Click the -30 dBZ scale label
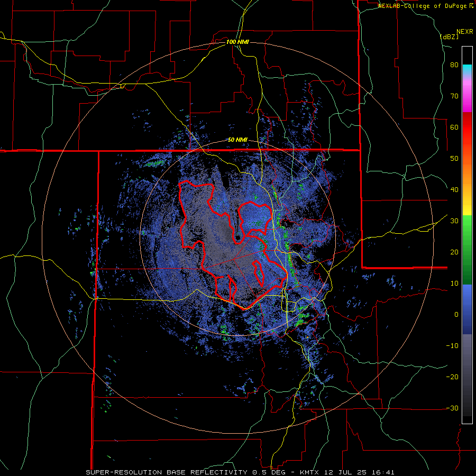Viewport: 476px width, 476px height. (x=452, y=409)
